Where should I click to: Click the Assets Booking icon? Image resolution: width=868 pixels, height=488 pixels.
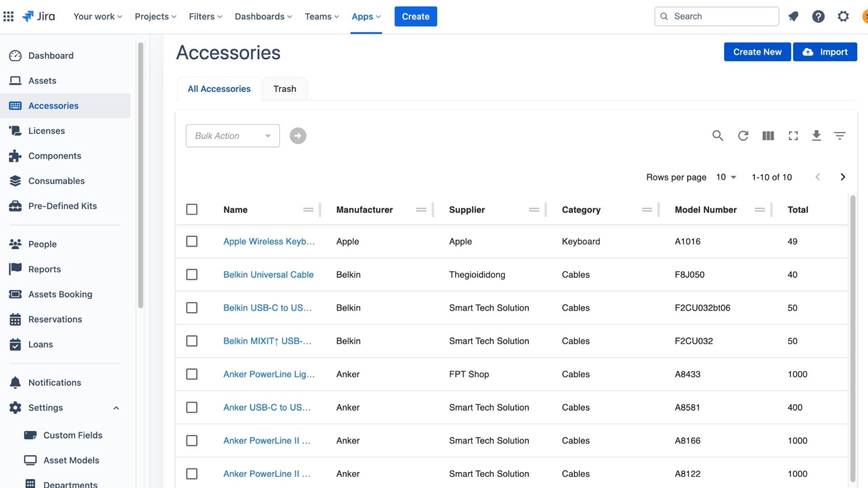pyautogui.click(x=15, y=294)
